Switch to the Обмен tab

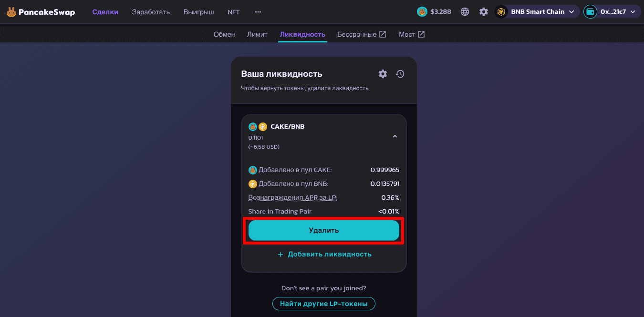[224, 34]
